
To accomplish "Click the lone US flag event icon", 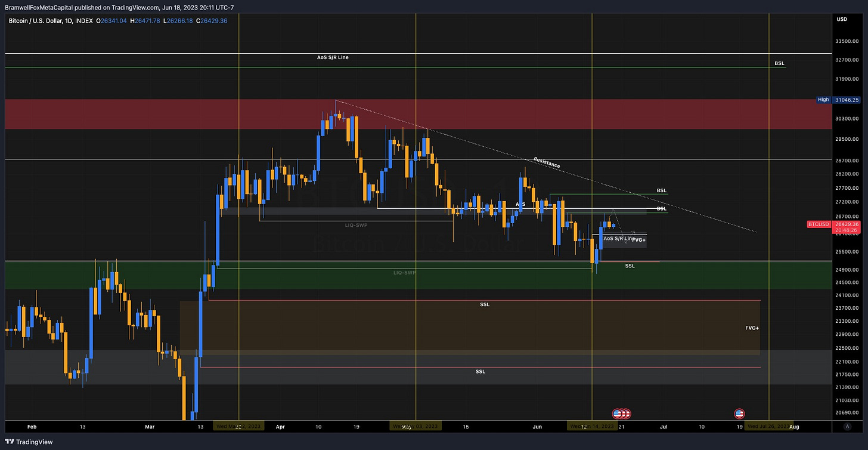I will tap(739, 413).
